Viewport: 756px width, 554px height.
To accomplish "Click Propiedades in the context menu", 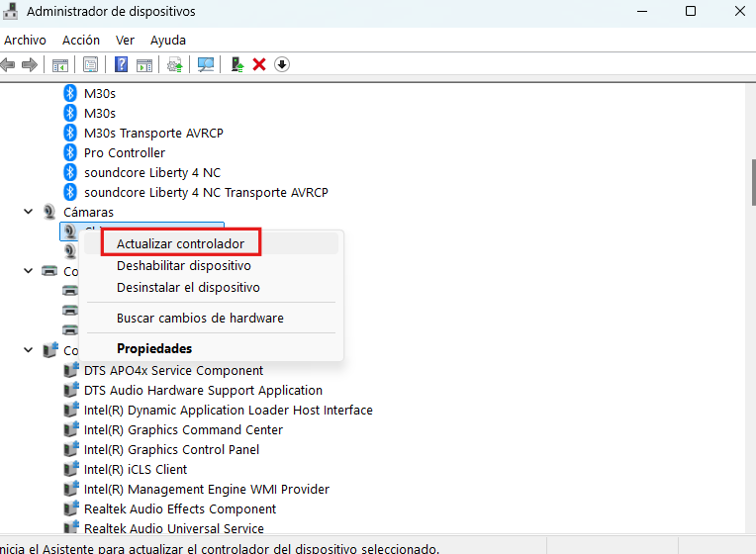I will (154, 348).
